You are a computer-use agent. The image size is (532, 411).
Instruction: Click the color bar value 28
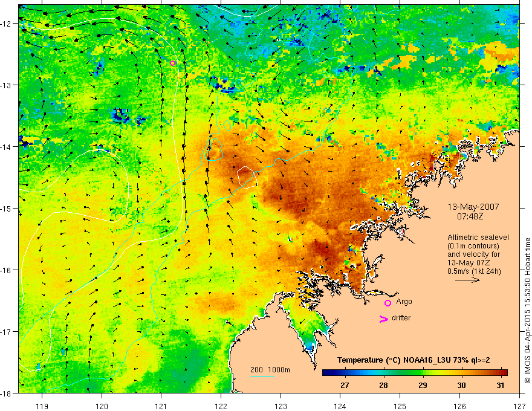point(383,386)
